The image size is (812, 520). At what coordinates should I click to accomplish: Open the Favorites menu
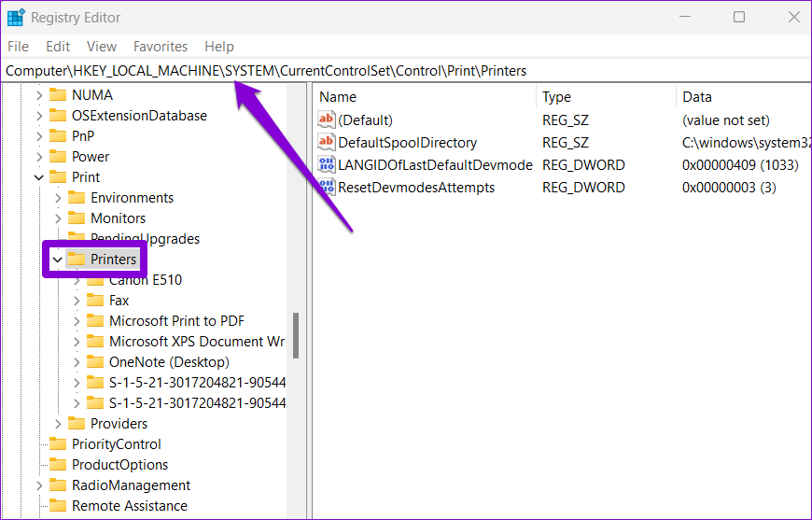point(161,47)
